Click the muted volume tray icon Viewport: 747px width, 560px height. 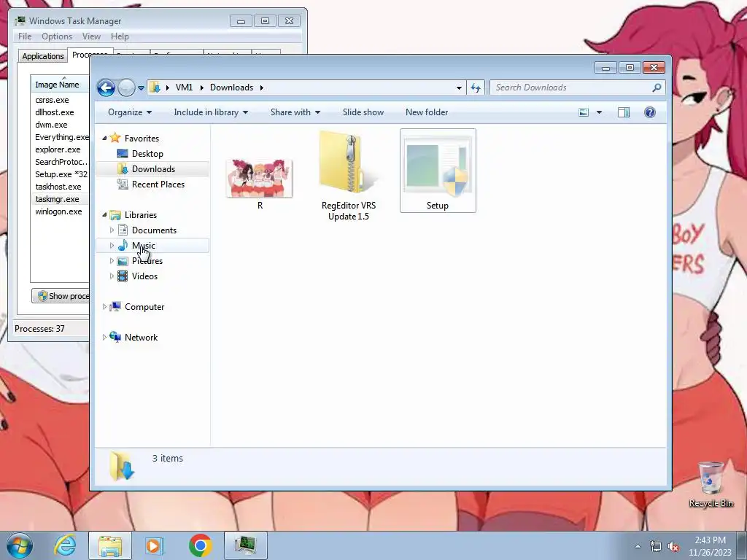coord(673,546)
